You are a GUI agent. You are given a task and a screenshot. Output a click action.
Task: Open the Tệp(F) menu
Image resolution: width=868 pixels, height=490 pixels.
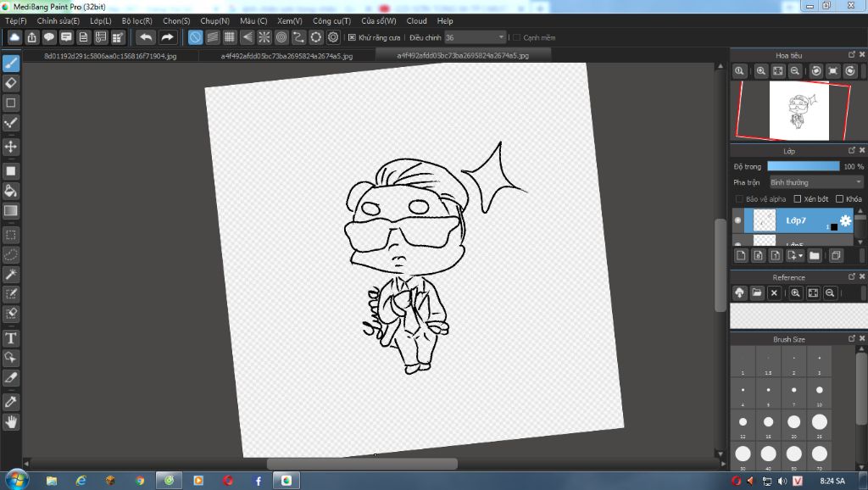[15, 21]
